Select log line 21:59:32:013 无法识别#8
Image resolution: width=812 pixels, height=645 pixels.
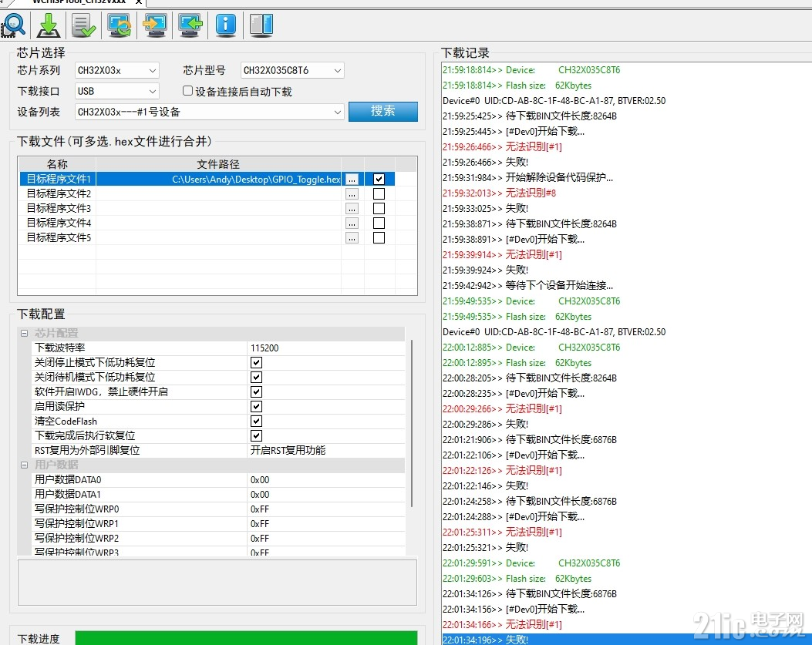coord(499,193)
